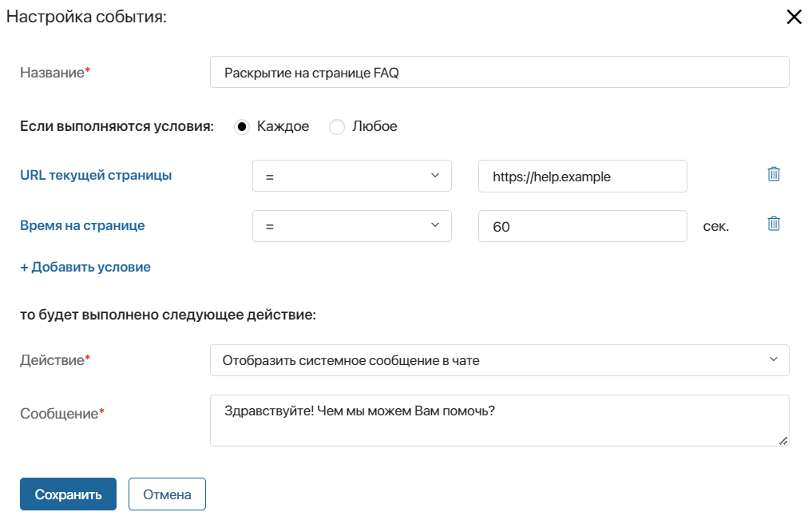Click the URL текущей страницы link

96,175
